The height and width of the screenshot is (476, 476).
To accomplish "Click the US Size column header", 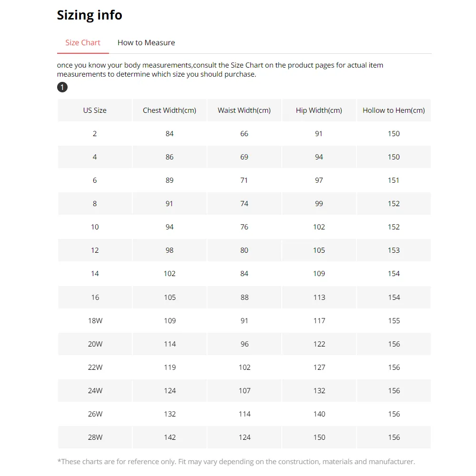I will tap(95, 110).
